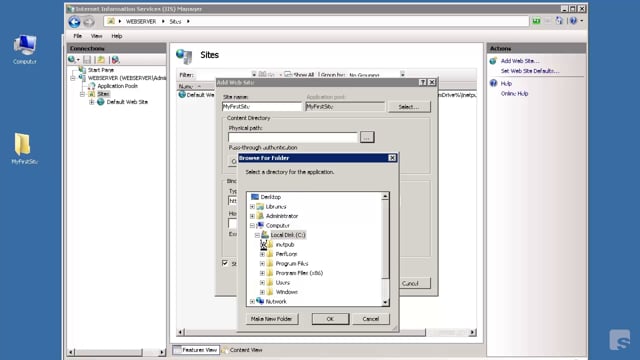Click folder tree scrollbar down arrow
Image resolution: width=640 pixels, height=360 pixels.
385,302
